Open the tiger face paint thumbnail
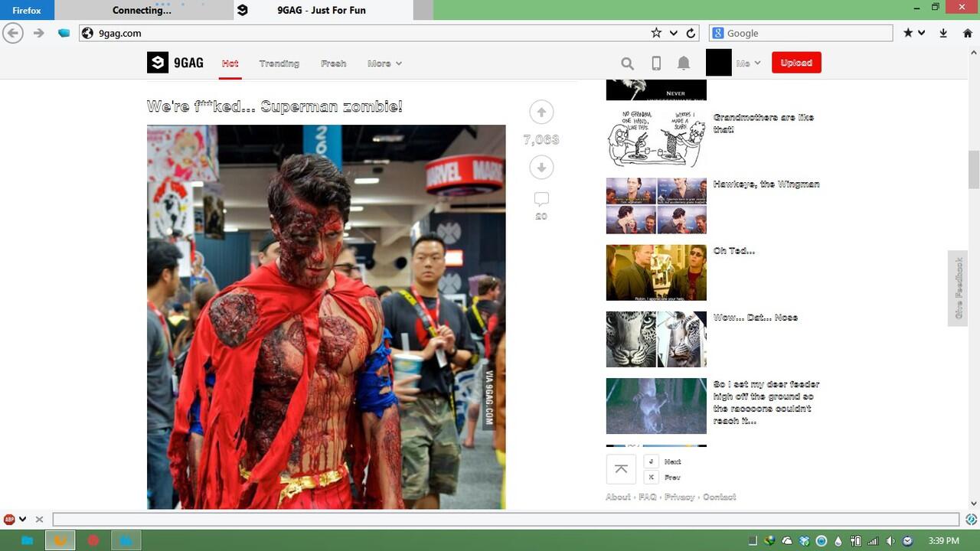The image size is (980, 551). point(656,339)
